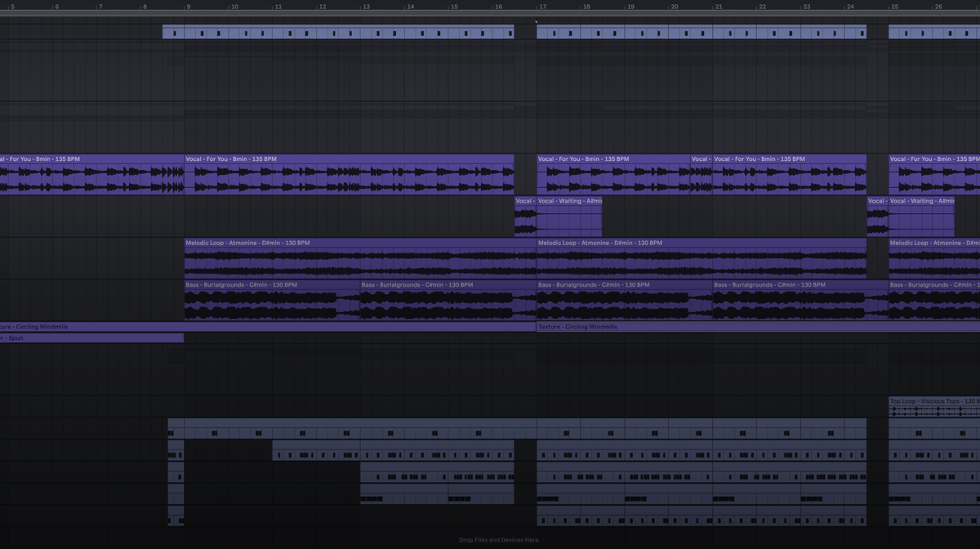This screenshot has height=549, width=980.
Task: Select Melodic Loop - Atmonine clip at bar 25
Action: click(x=934, y=258)
